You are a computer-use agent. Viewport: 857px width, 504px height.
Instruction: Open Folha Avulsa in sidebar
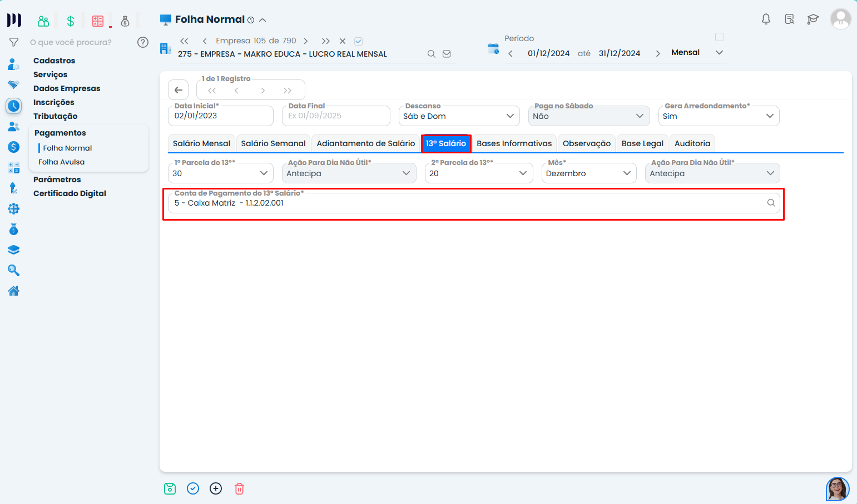pos(61,162)
